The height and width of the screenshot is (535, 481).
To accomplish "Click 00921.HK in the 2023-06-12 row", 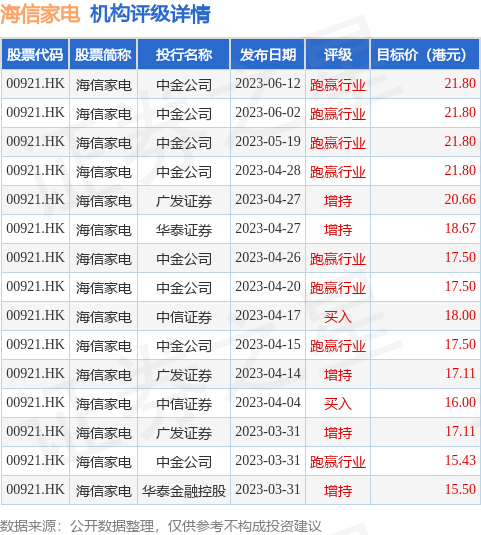I will point(35,84).
